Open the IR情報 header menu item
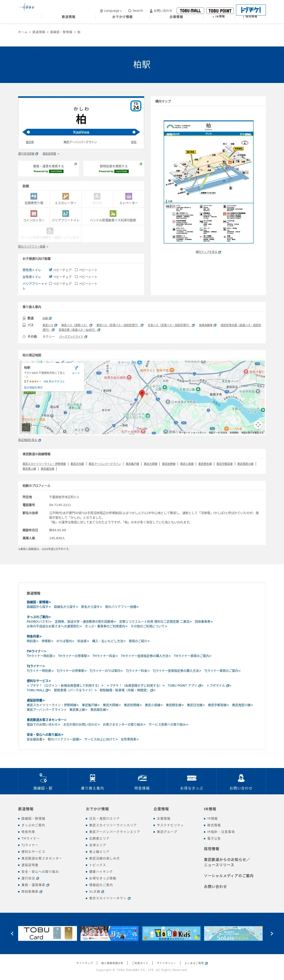The width and height of the screenshot is (284, 980). pyautogui.click(x=219, y=17)
